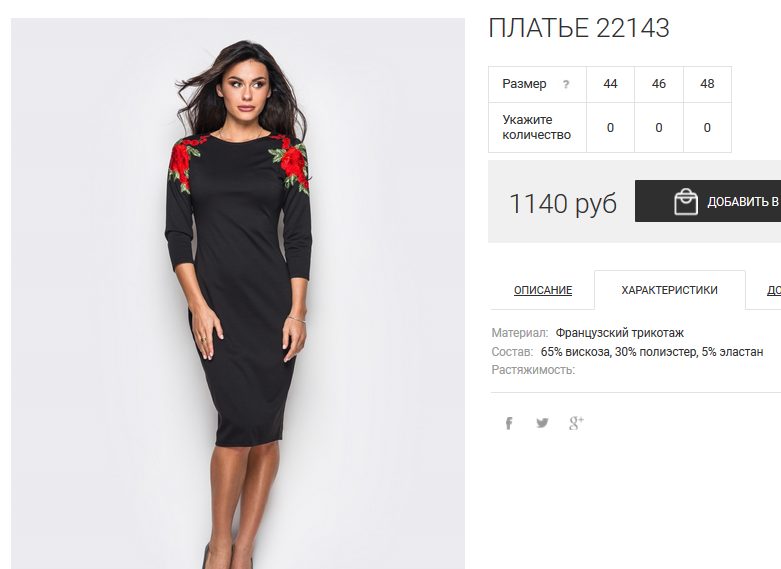Open the partially visible tab after Характеристики
Viewport: 781px width, 569px height.
coord(774,290)
